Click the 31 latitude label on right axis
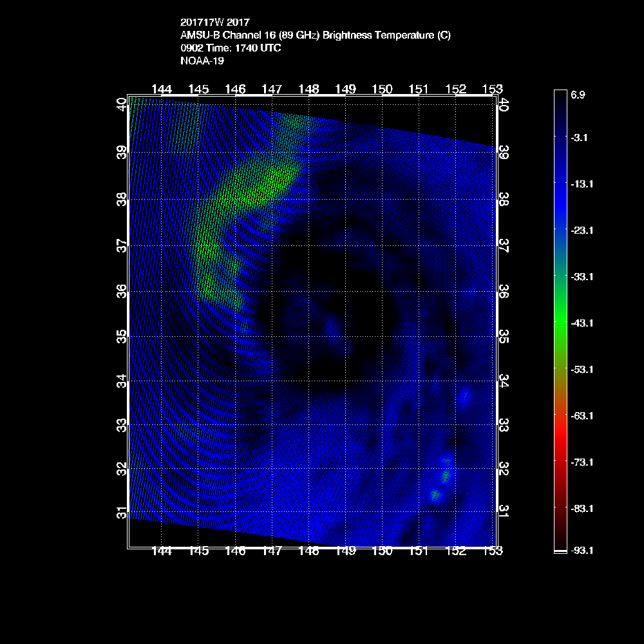The image size is (644, 644). click(x=504, y=510)
